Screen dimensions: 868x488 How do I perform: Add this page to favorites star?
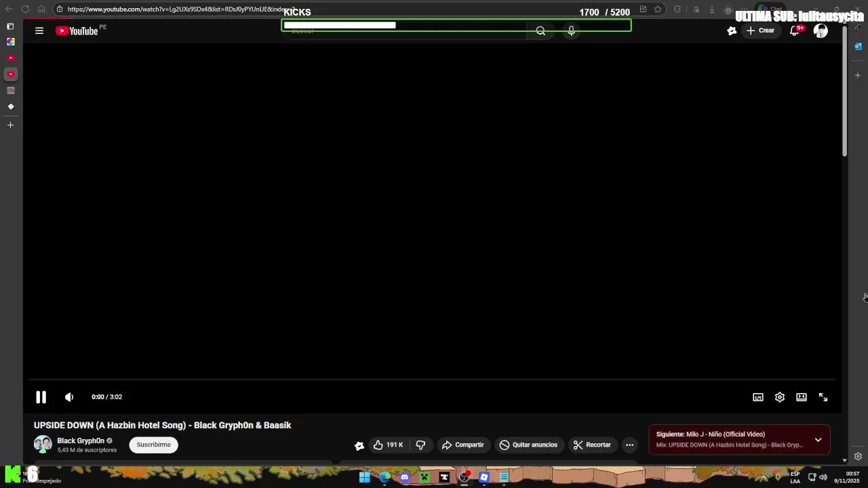click(x=658, y=9)
